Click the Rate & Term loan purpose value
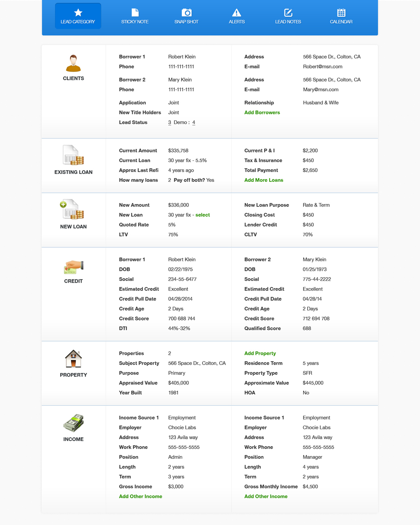Viewport: 420px width, 525px height. coord(316,205)
